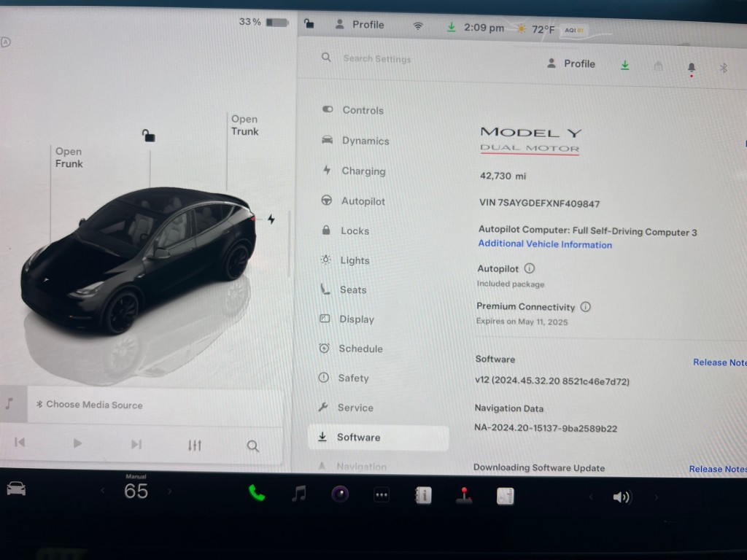Tap the cabin temperature 65 value
747x560 pixels.
(x=136, y=491)
